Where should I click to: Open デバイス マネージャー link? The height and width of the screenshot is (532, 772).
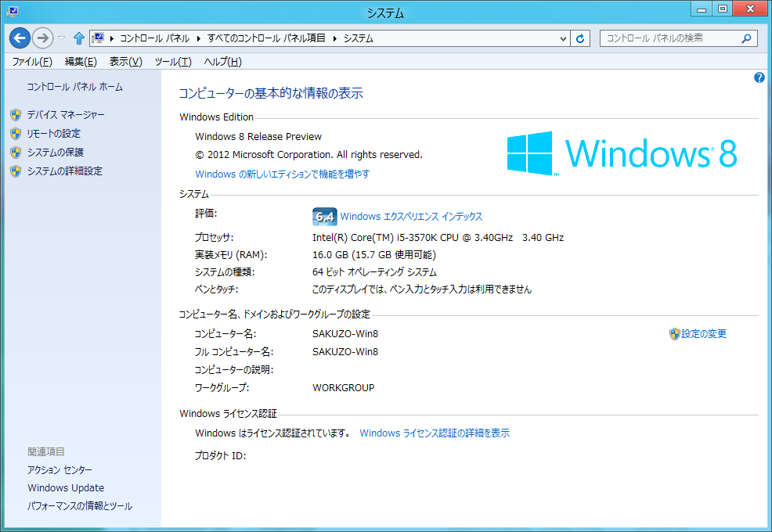pos(66,115)
